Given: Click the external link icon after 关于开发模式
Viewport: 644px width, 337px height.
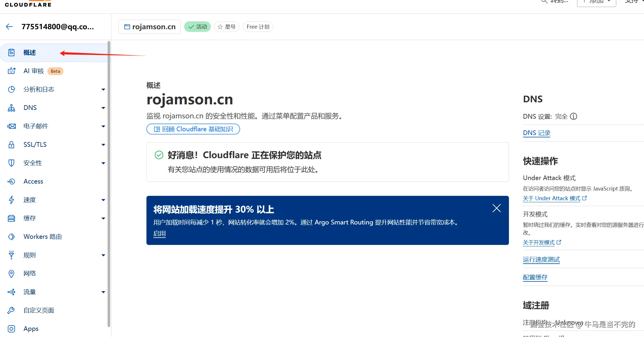Looking at the screenshot, I should pos(559,242).
